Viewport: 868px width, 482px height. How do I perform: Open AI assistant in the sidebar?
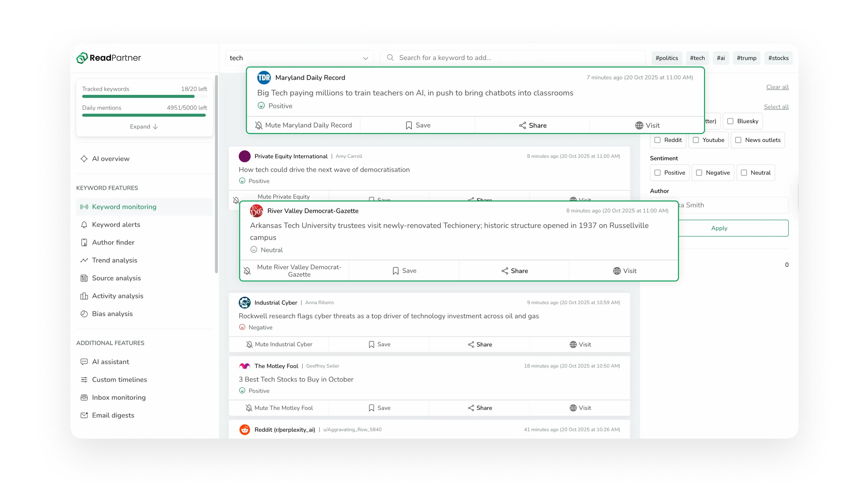tap(110, 362)
